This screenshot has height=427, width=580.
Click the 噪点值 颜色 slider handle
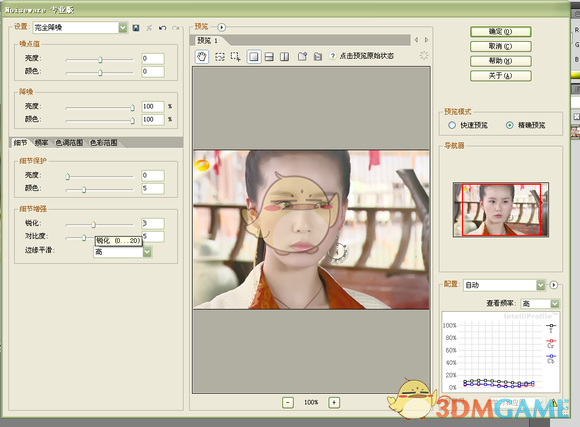point(100,73)
